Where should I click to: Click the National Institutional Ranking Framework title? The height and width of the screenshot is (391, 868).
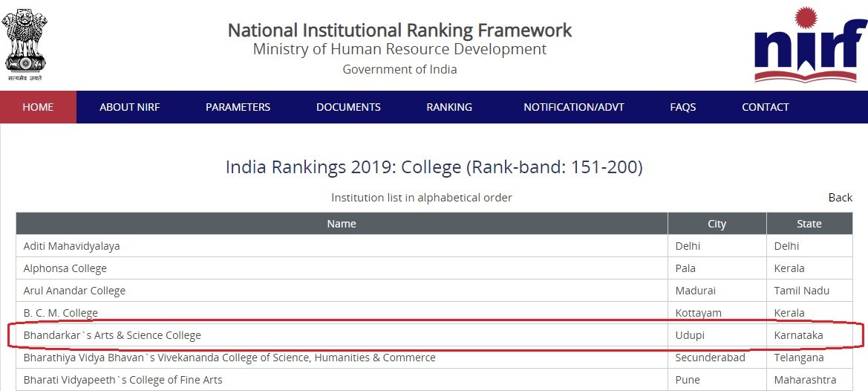click(x=399, y=29)
